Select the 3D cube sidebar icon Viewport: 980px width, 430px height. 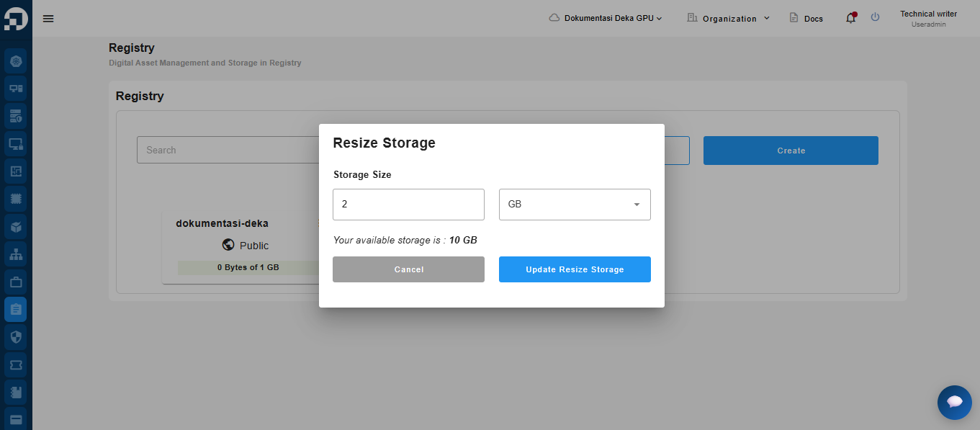[x=16, y=226]
